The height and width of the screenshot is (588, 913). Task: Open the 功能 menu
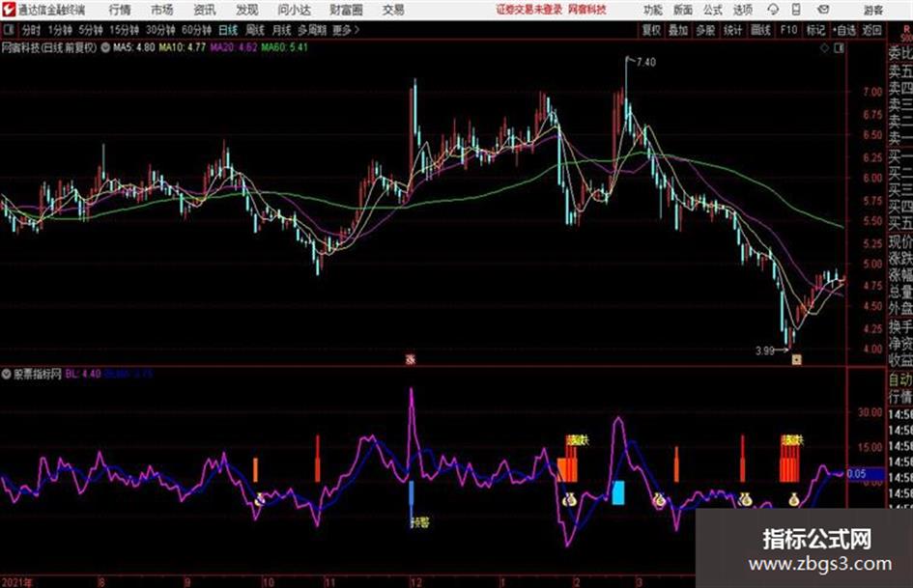[x=653, y=10]
